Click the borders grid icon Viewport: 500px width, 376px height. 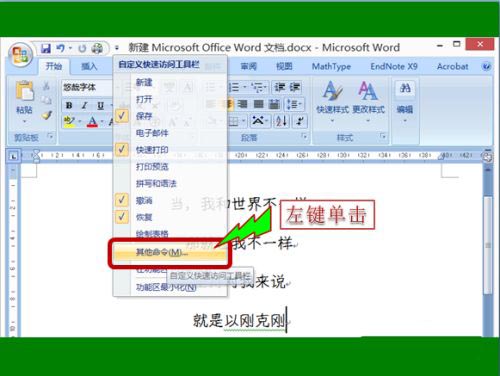coord(234,121)
